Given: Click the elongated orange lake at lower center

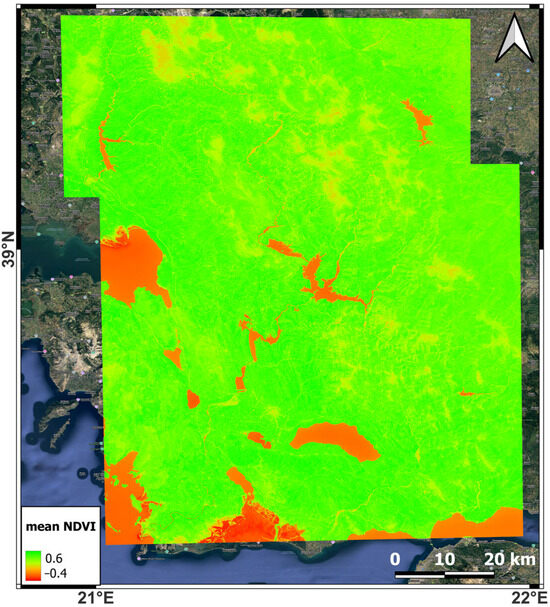Looking at the screenshot, I should [335, 441].
